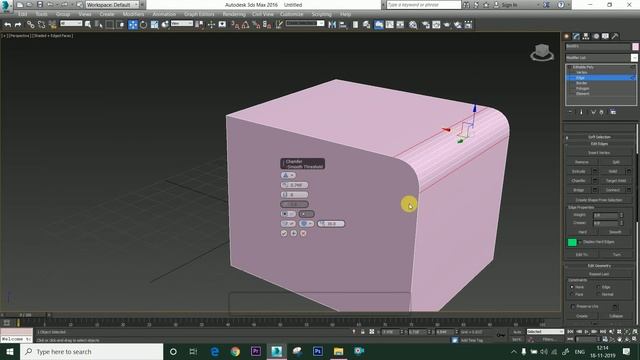The height and width of the screenshot is (360, 640).
Task: Open the named selection sets dropdown
Action: [305, 24]
